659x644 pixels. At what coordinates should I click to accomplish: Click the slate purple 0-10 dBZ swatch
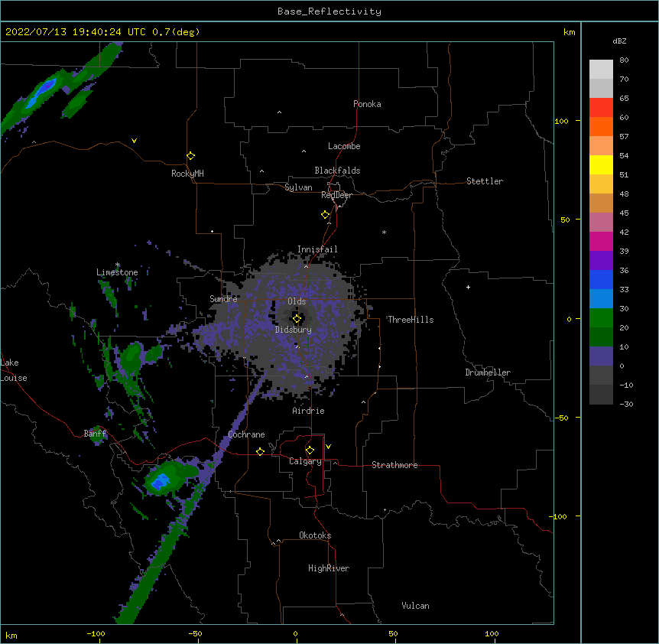(x=601, y=356)
